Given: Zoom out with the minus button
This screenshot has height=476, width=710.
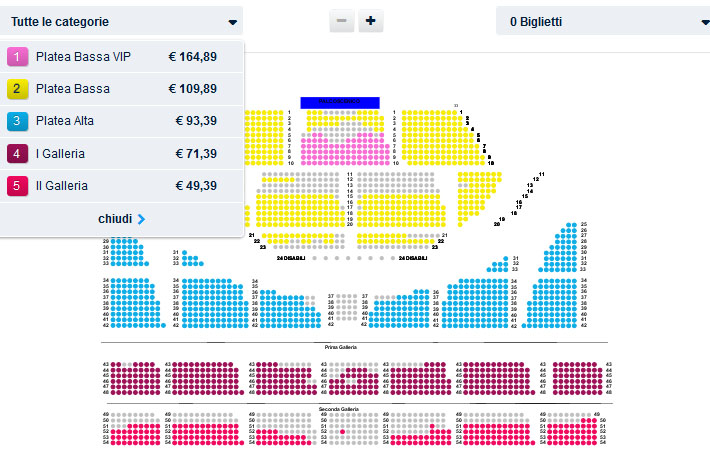Looking at the screenshot, I should click(342, 21).
